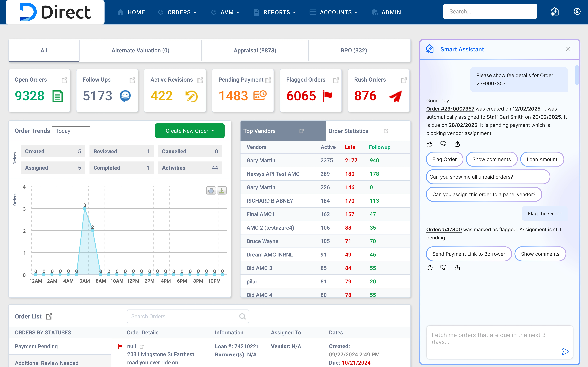Open the Today period selector in Order Trends
588x367 pixels.
coord(71,131)
